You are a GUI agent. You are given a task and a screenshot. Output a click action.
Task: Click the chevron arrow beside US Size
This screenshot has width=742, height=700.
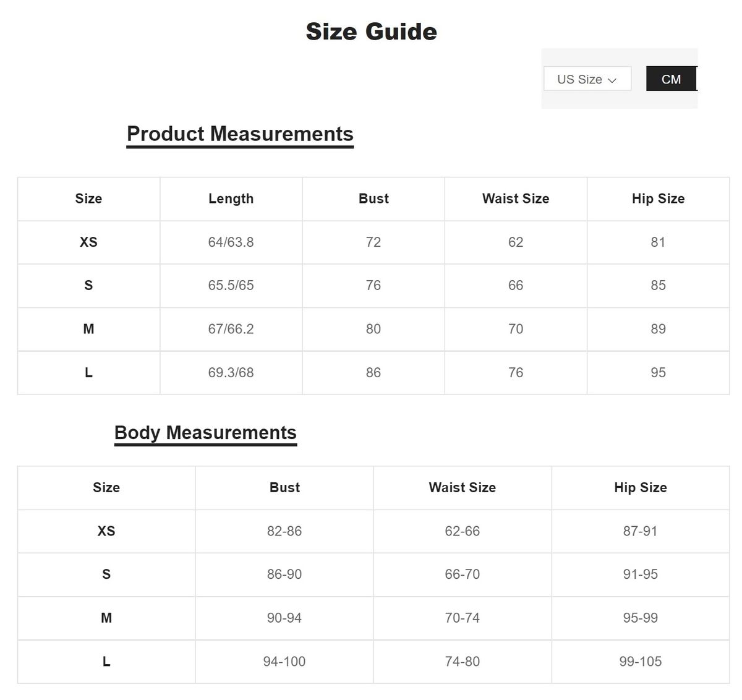coord(612,80)
